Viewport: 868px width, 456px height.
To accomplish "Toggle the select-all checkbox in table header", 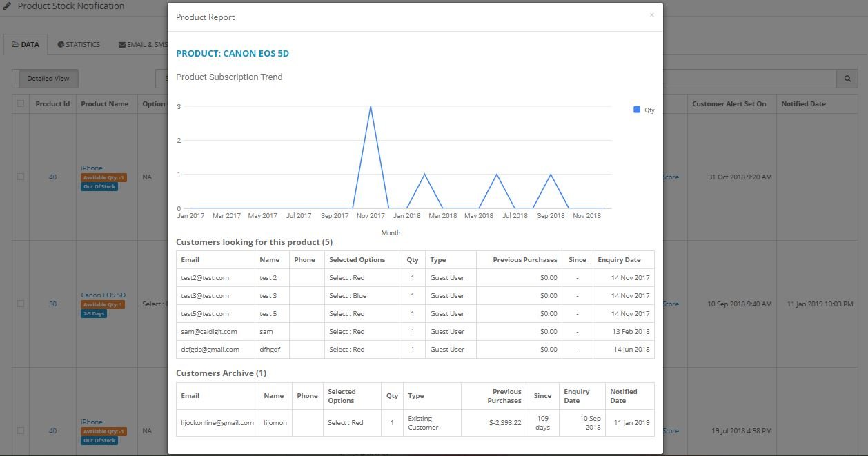I will point(21,104).
